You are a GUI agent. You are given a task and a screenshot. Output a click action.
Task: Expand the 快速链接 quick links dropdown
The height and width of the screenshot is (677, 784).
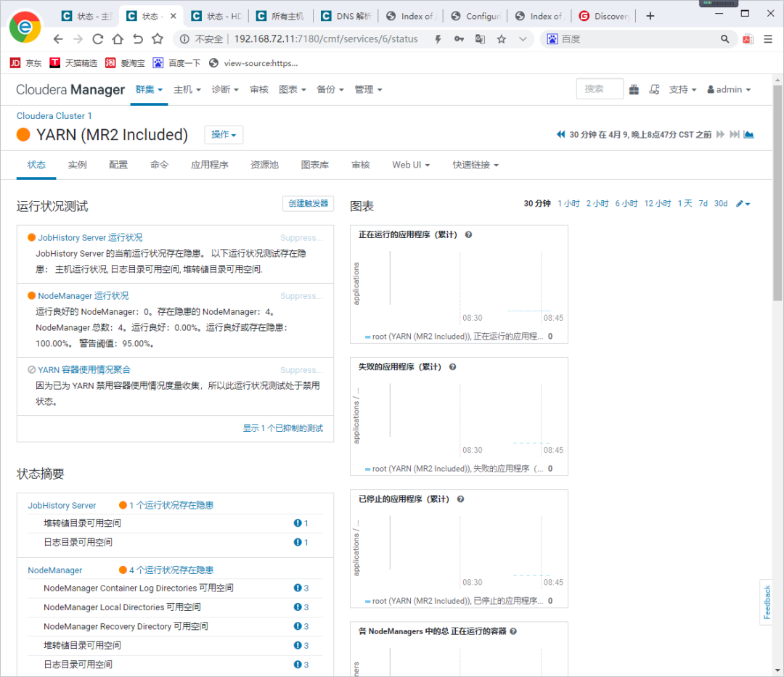click(475, 165)
